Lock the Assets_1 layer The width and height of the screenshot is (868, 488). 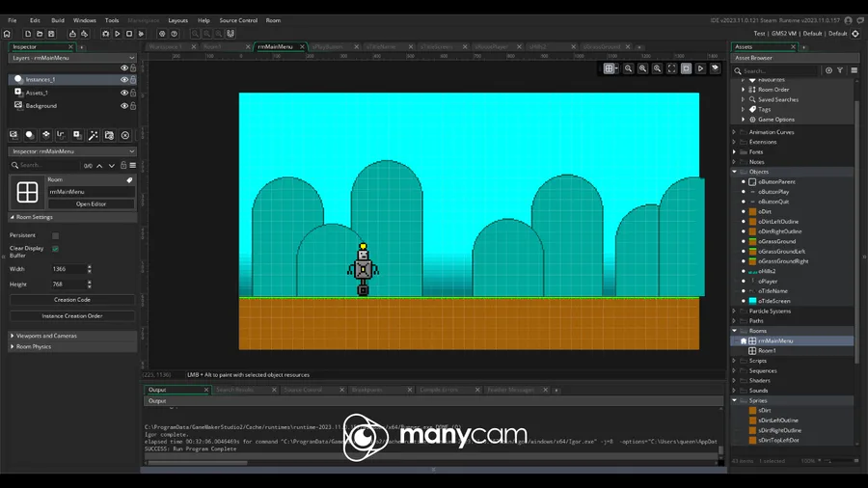pyautogui.click(x=133, y=93)
